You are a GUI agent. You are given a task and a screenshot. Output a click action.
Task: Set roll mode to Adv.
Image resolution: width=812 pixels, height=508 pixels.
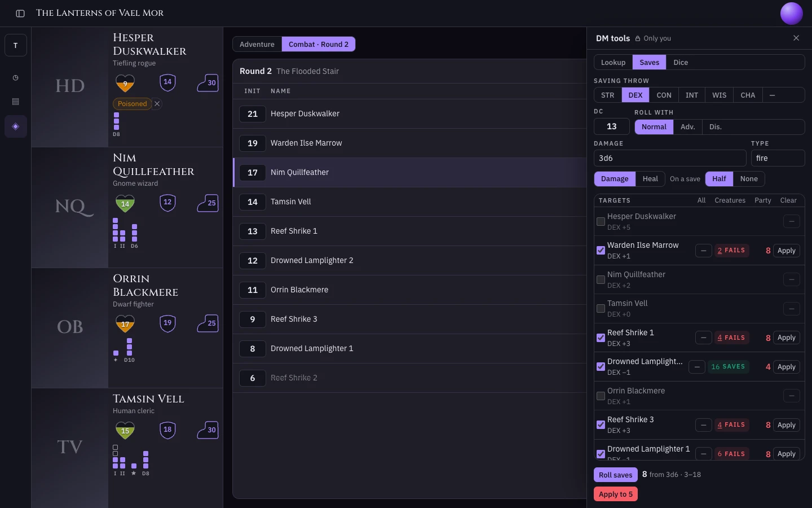pyautogui.click(x=688, y=127)
